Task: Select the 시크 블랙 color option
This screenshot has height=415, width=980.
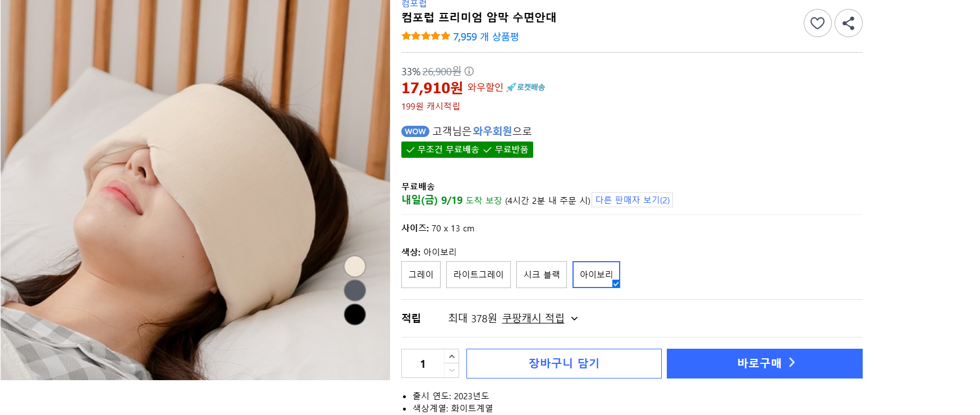Action: click(x=542, y=275)
